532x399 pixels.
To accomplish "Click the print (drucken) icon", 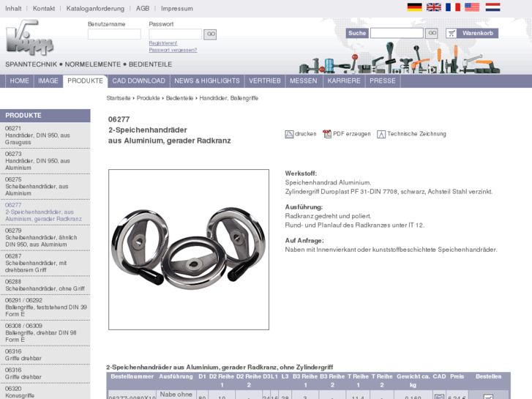I will coord(289,134).
